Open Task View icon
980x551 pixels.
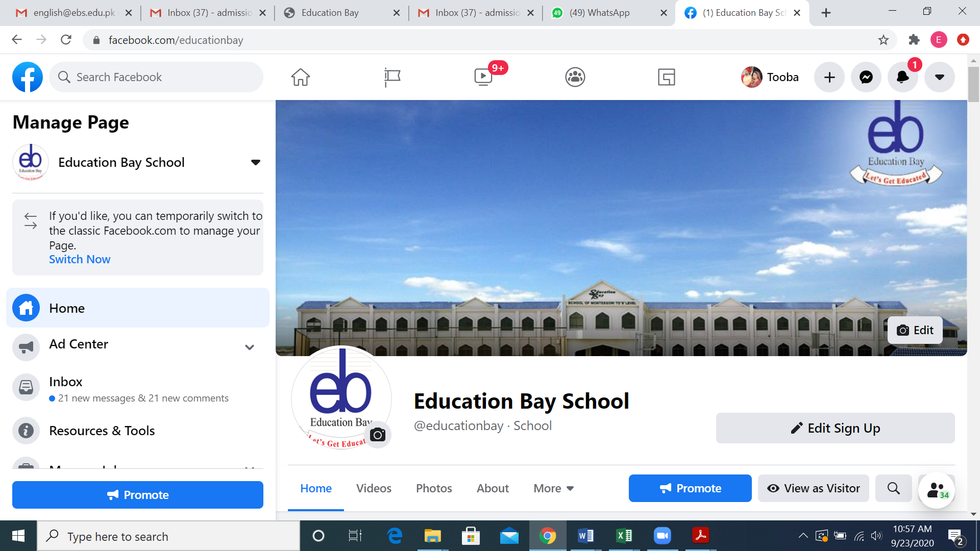355,536
